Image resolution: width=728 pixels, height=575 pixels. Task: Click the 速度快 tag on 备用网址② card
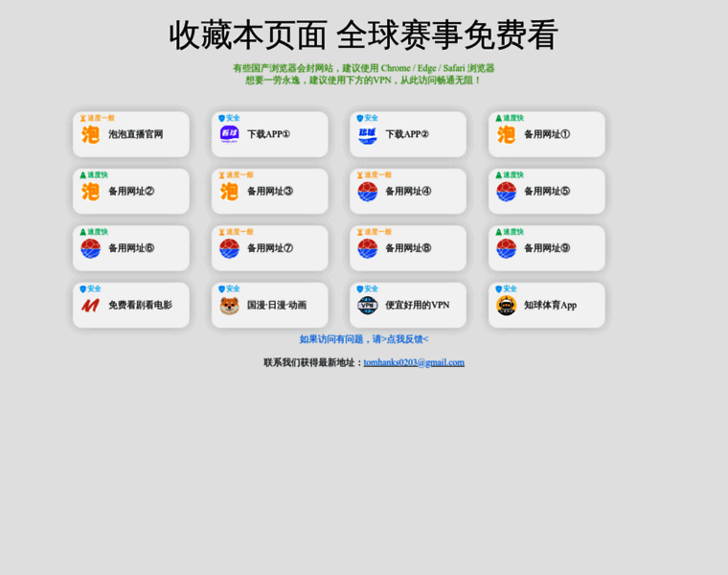[x=94, y=175]
